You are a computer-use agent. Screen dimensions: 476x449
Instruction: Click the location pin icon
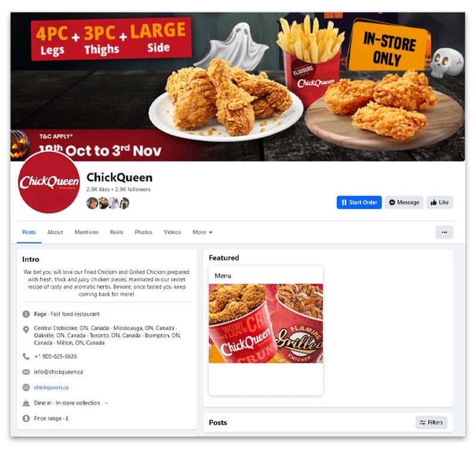[26, 329]
